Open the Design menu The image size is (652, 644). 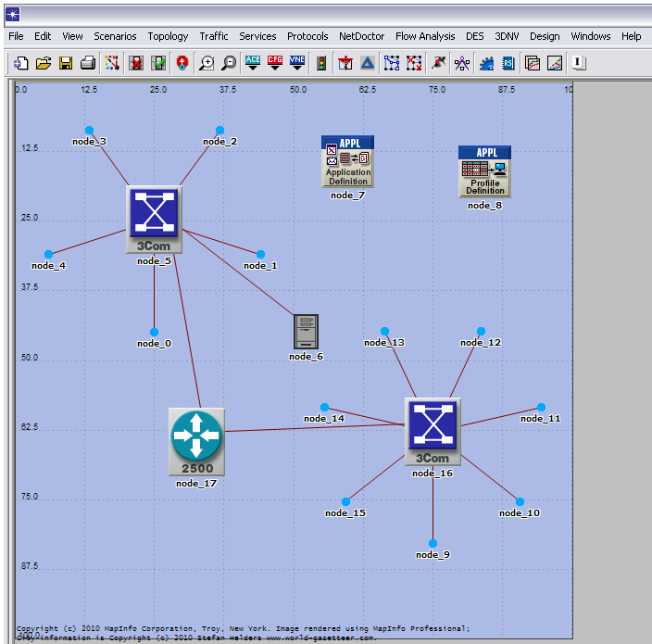pos(545,36)
